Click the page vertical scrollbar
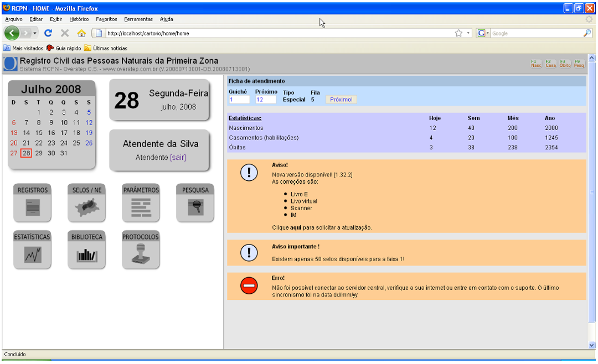Viewport: 598px width, 364px height. [x=591, y=201]
